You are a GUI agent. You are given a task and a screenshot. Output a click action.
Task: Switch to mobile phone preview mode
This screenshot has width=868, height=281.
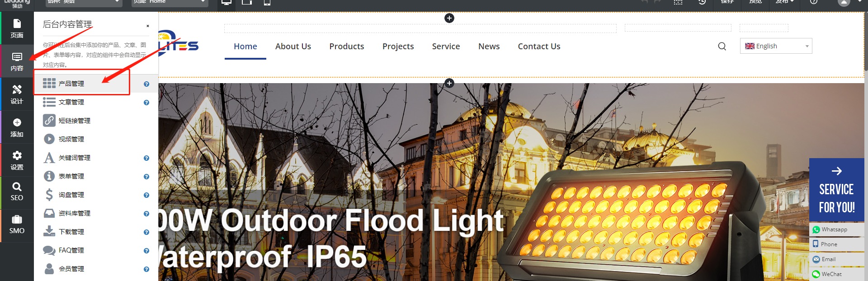[267, 2]
